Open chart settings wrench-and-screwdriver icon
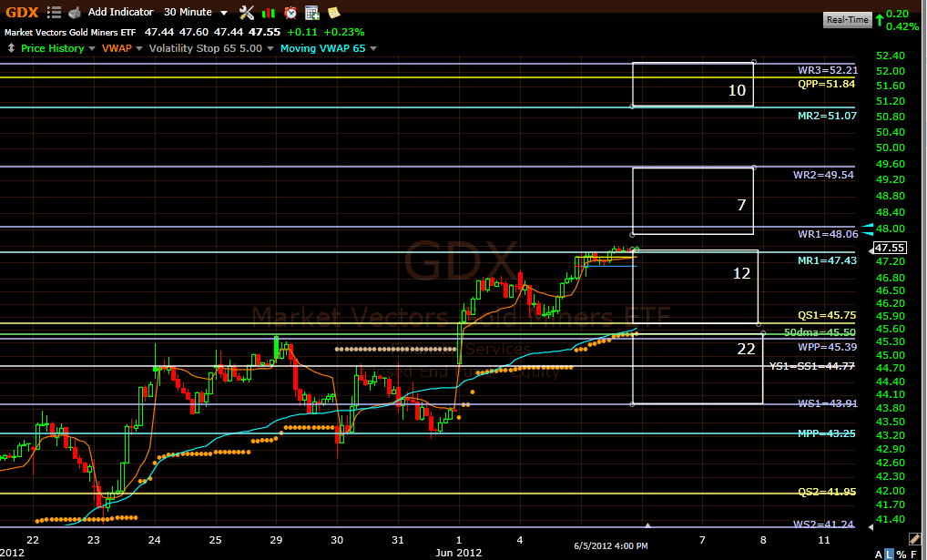The height and width of the screenshot is (560, 927). tap(247, 13)
